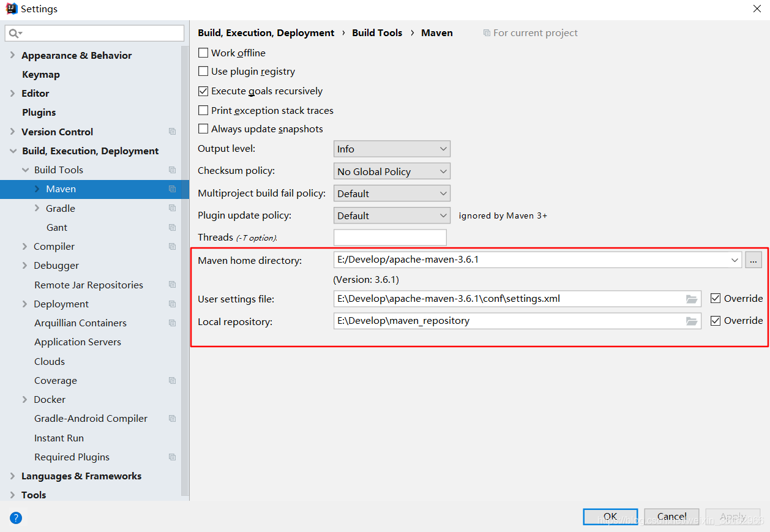Click folder icon in Local repository field
The image size is (770, 532).
pos(691,321)
